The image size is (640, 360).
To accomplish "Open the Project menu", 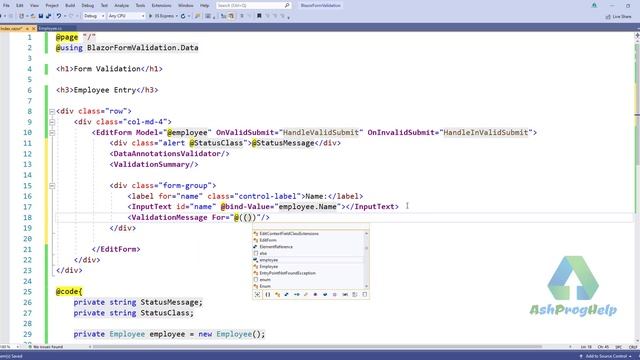I will coord(52,6).
